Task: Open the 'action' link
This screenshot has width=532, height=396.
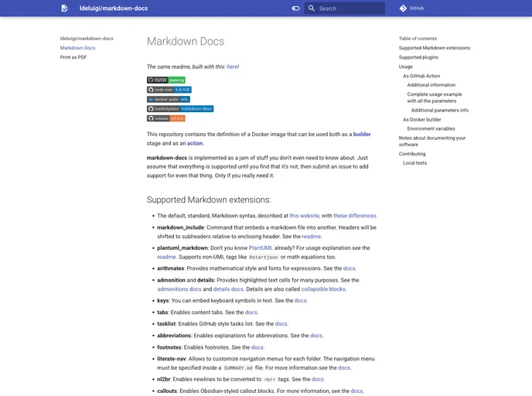Action: click(x=195, y=143)
